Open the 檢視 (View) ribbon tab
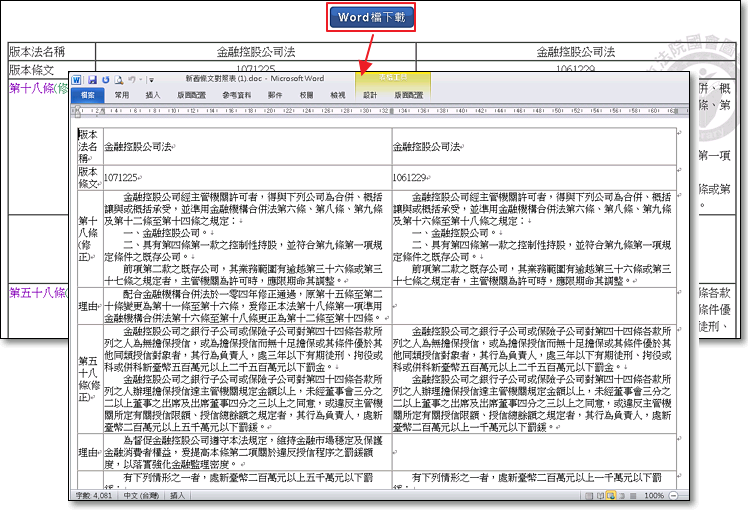Screen dimensions: 748x517 click(x=337, y=95)
